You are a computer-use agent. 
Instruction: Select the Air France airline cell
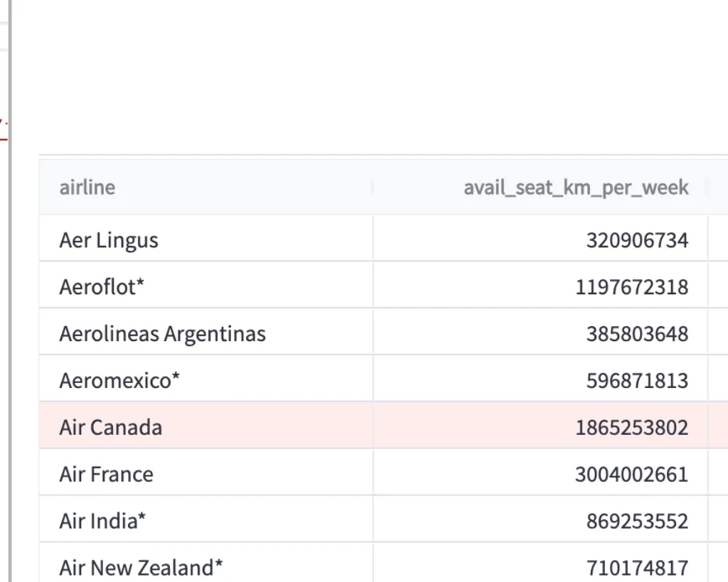(x=107, y=475)
